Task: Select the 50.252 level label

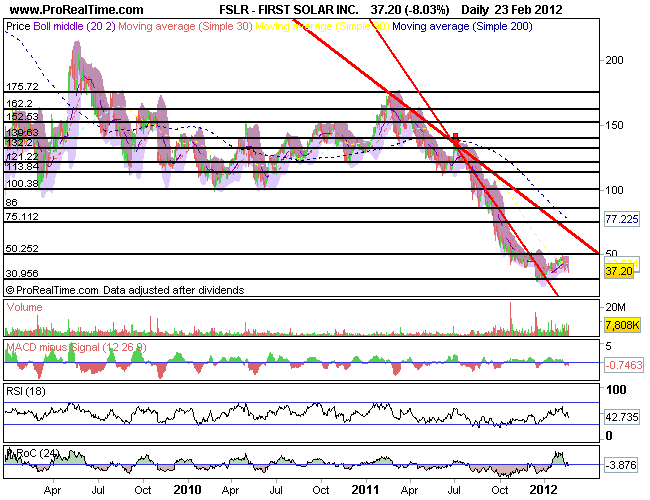Action: [22, 248]
